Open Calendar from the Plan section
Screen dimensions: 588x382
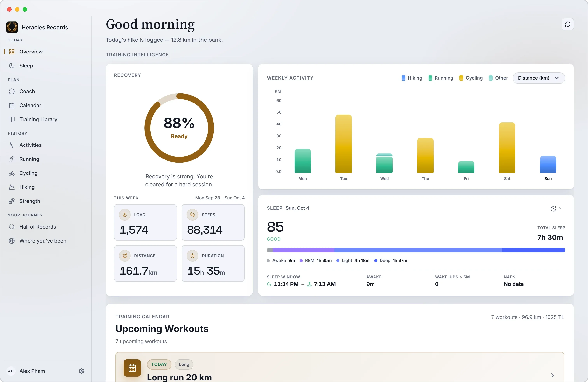click(46, 105)
